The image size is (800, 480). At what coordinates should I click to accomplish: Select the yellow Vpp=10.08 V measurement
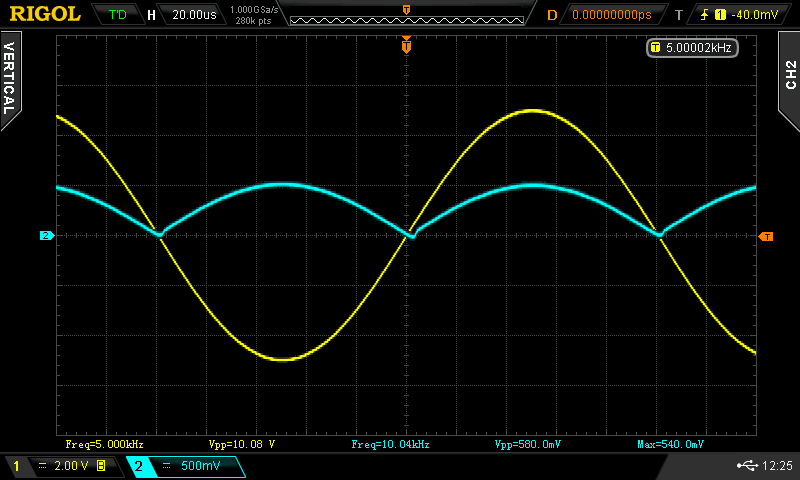click(x=242, y=443)
